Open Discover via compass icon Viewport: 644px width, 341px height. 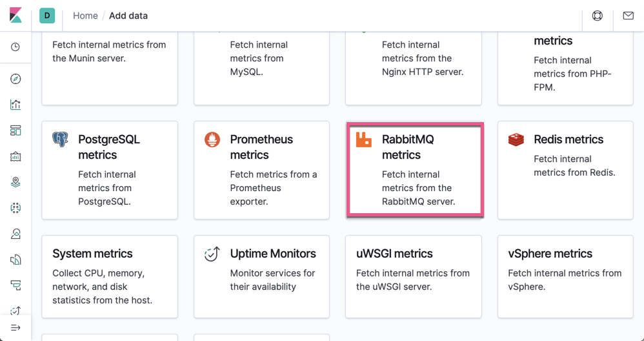(x=15, y=79)
